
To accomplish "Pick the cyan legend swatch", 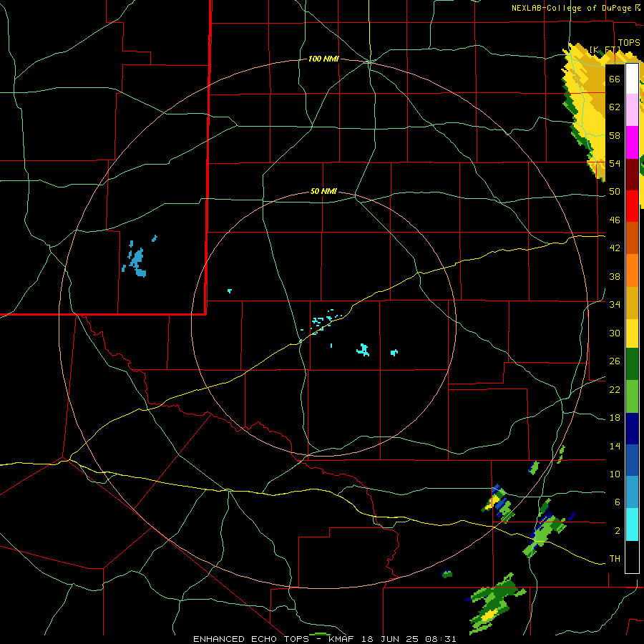I will (632, 525).
